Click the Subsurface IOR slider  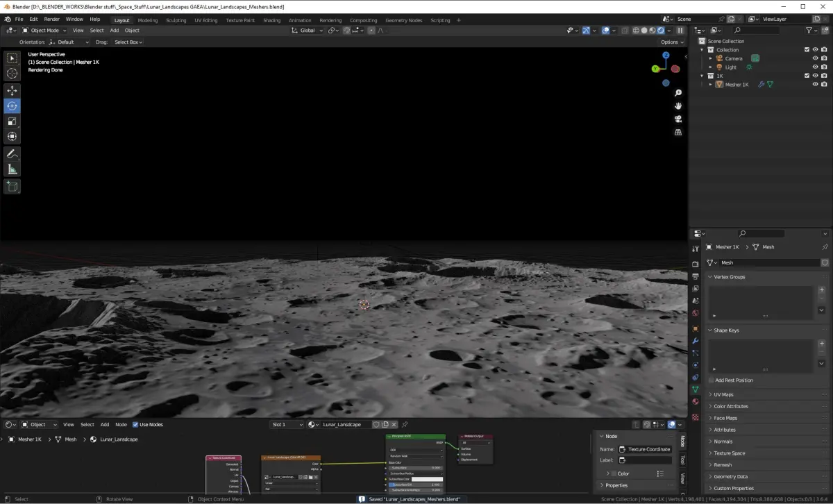[416, 485]
